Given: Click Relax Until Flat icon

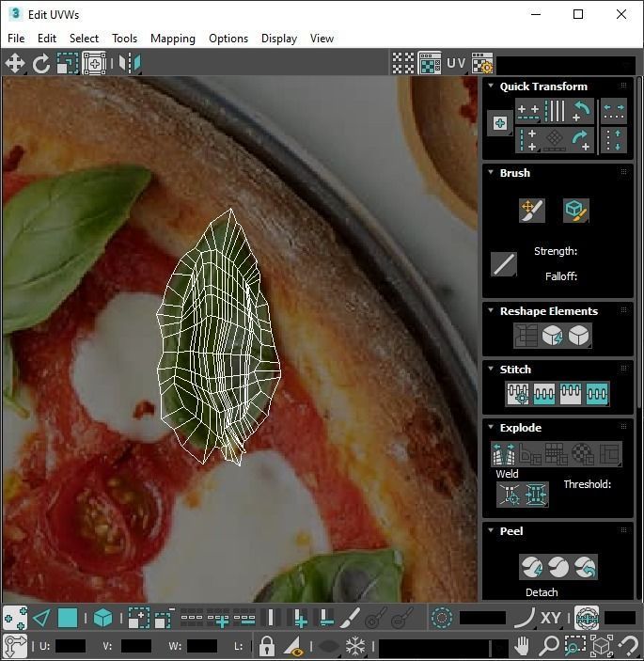Looking at the screenshot, I should (x=552, y=336).
